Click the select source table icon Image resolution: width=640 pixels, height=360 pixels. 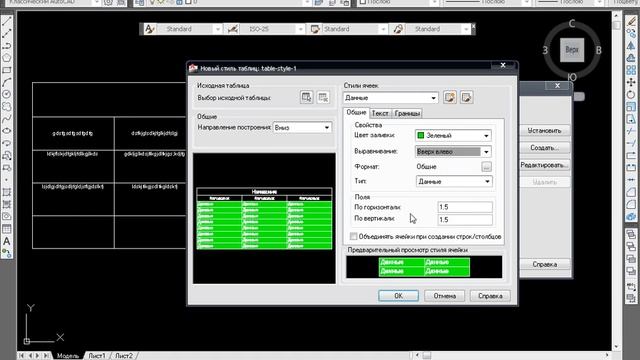pyautogui.click(x=307, y=98)
